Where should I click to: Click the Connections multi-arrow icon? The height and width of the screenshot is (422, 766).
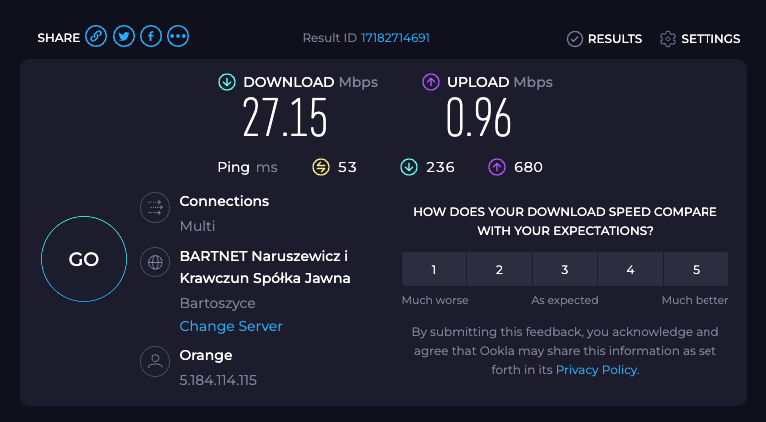pos(155,208)
